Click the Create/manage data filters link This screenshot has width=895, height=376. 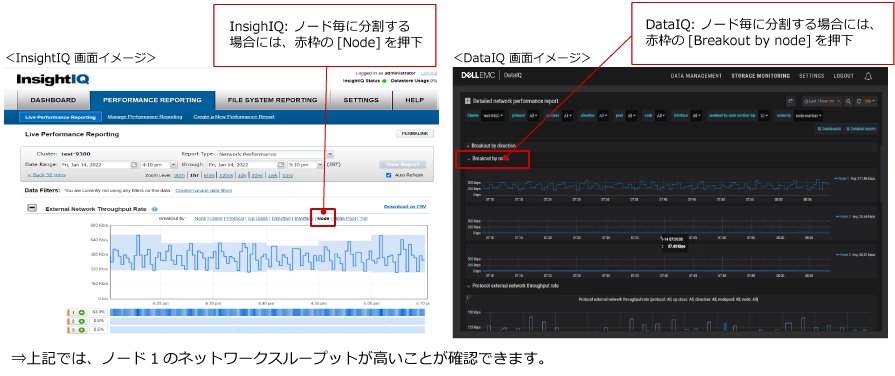[x=203, y=190]
